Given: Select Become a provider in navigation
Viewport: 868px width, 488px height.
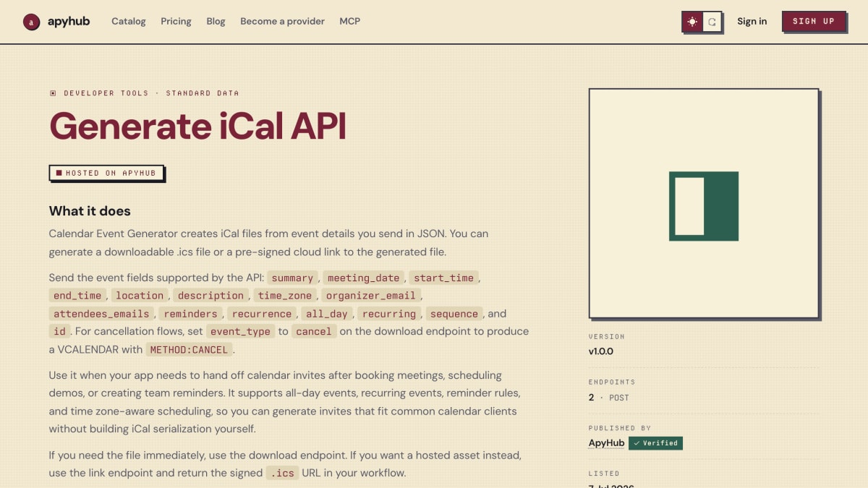Looking at the screenshot, I should tap(282, 21).
